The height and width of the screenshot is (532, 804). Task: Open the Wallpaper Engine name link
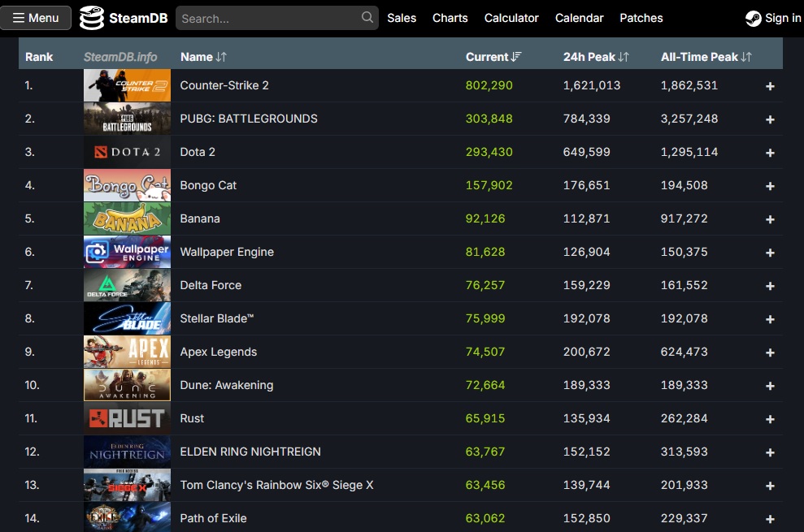coord(227,252)
